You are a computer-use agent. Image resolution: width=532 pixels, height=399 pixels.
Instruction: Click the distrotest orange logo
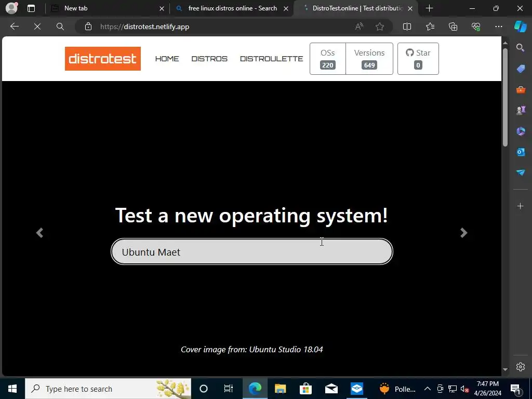pyautogui.click(x=103, y=59)
